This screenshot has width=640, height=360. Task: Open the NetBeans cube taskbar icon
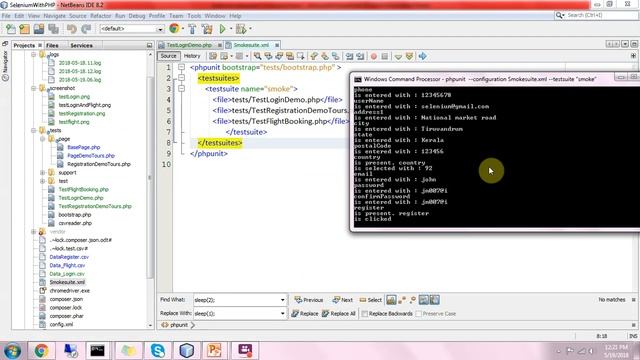[186, 351]
